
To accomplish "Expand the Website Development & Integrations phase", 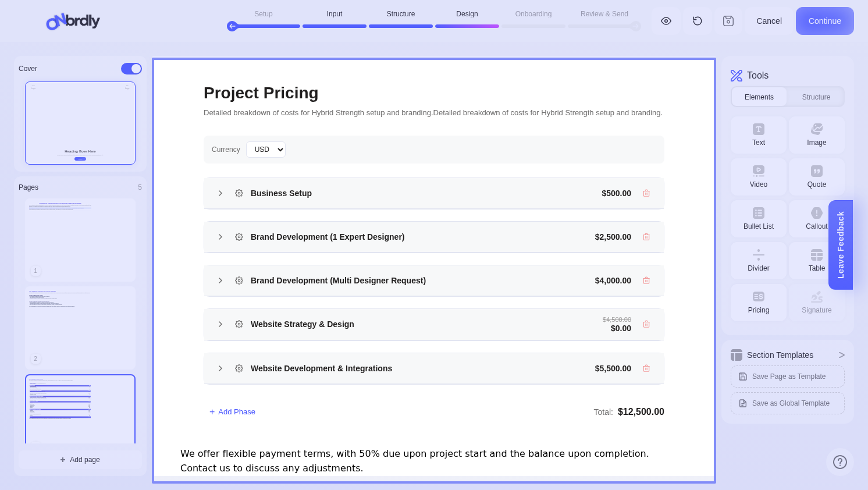I will [220, 368].
